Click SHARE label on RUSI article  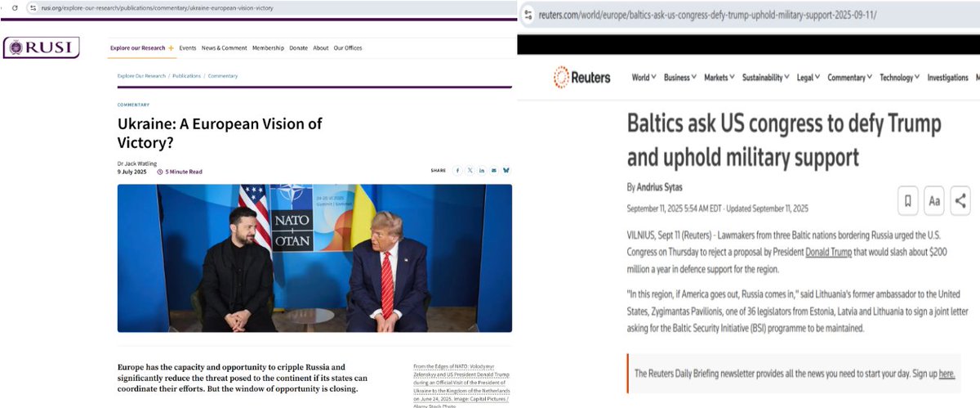click(439, 170)
